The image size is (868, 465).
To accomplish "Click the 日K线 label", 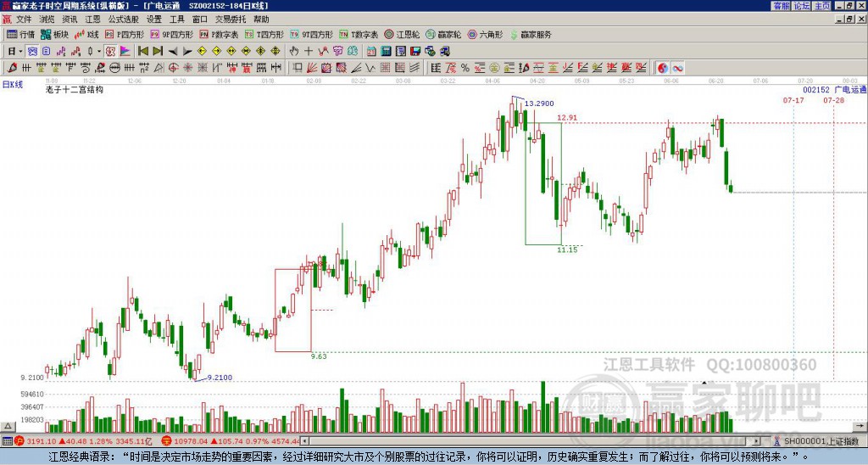I will [13, 85].
